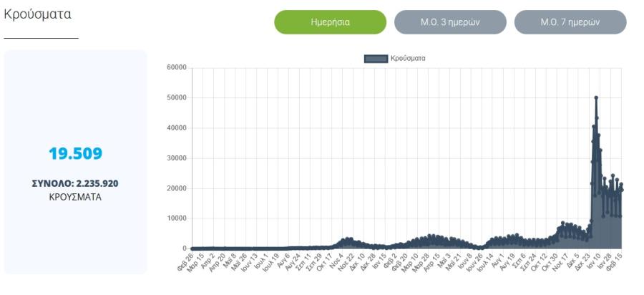Click the Κρούσματα section heading
This screenshot has height=295, width=644.
[x=37, y=14]
